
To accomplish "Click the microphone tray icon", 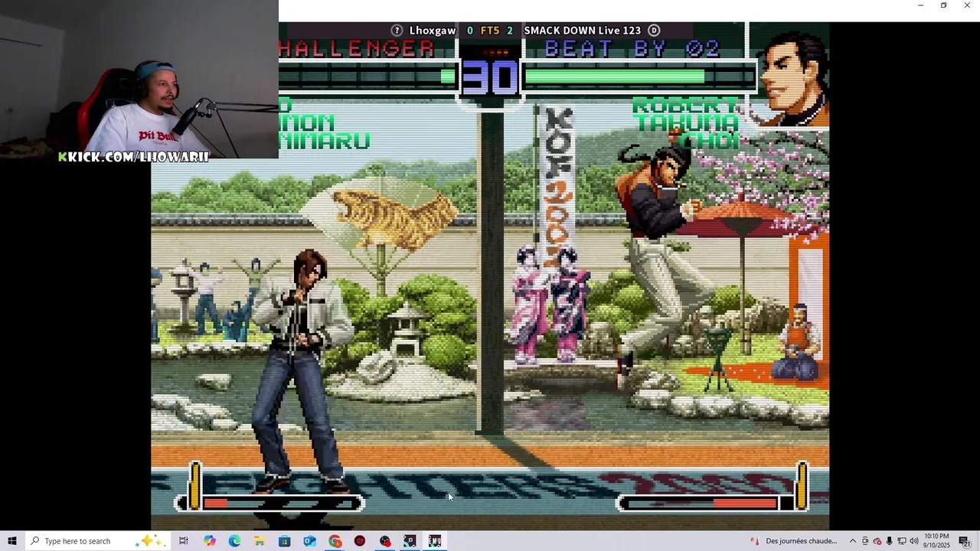I will click(x=889, y=541).
